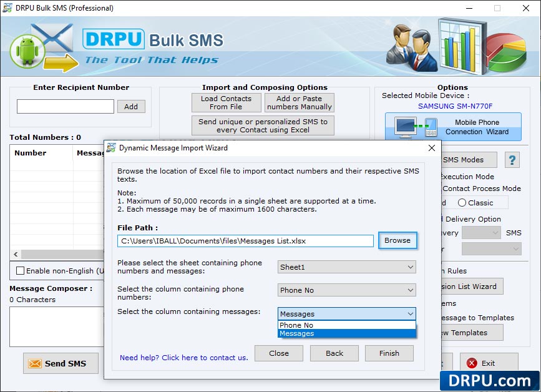
Task: Click the bar chart graphic in banner
Action: click(462, 47)
